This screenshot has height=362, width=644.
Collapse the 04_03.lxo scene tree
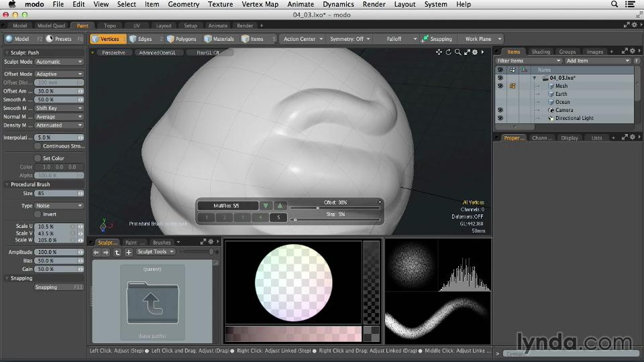(x=535, y=78)
